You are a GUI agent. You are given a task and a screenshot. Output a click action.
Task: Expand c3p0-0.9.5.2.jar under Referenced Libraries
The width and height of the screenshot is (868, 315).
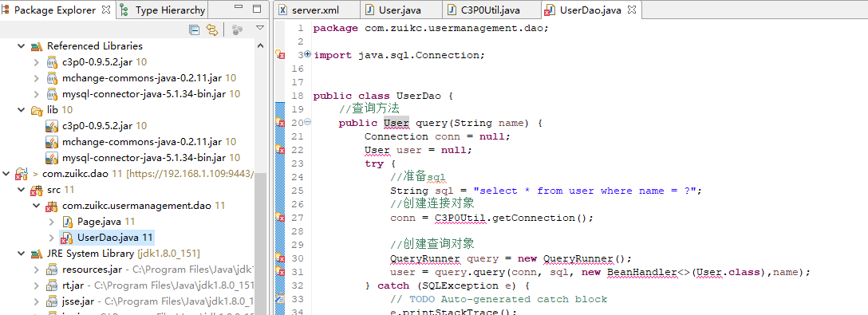pos(37,62)
